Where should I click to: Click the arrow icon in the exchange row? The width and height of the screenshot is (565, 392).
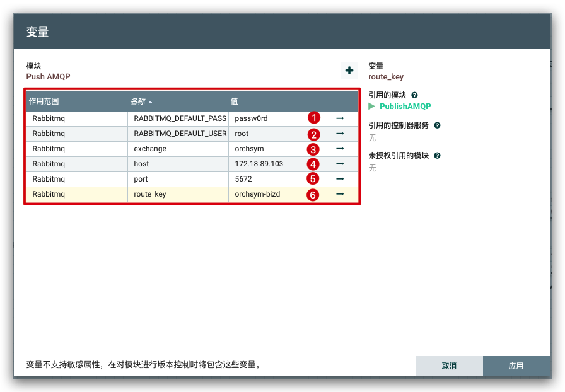pyautogui.click(x=340, y=149)
